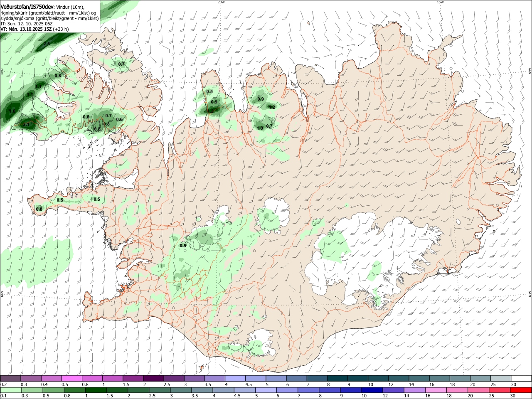This screenshot has width=532, height=399.
Task: Click the 3.5–4 lavender swatch in upper legend
Action: [214, 378]
